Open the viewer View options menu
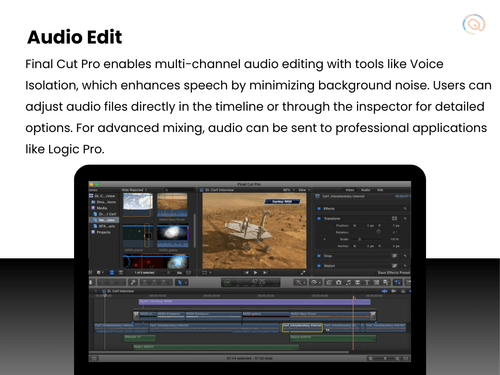 304,190
